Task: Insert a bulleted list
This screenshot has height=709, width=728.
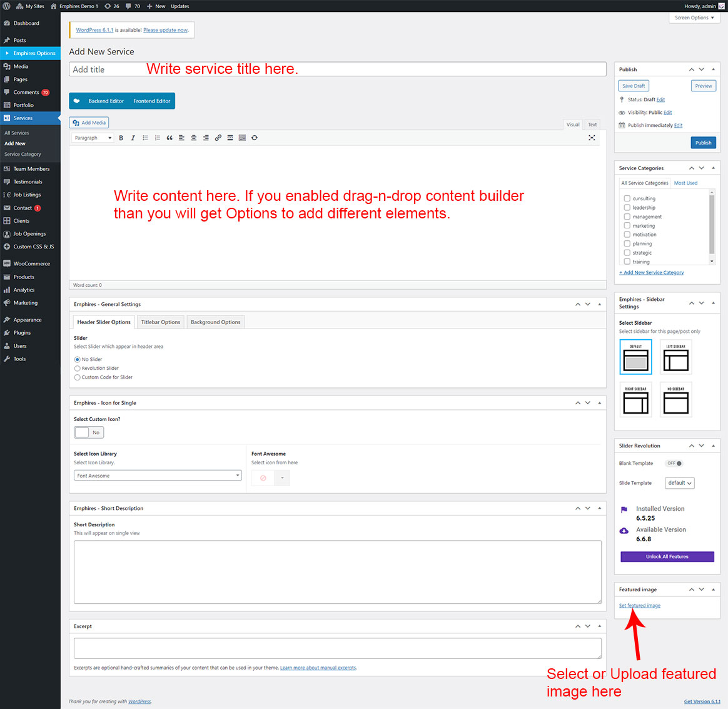Action: pyautogui.click(x=145, y=138)
